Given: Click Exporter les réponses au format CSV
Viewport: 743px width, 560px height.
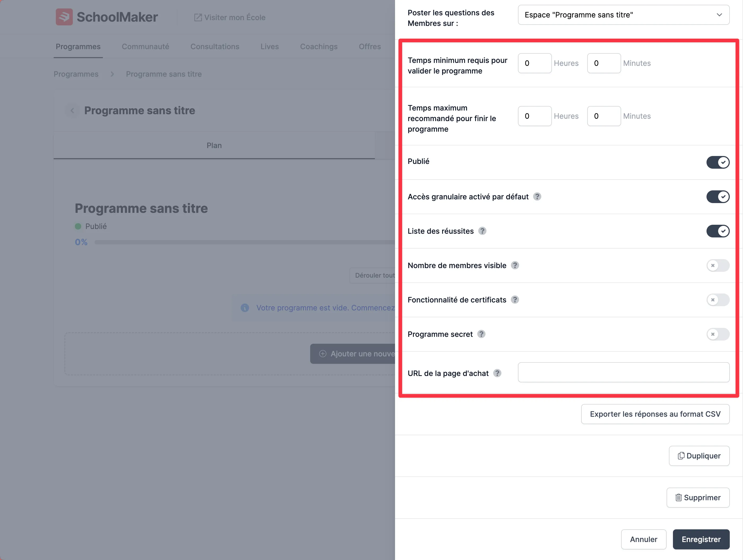Looking at the screenshot, I should pos(655,414).
